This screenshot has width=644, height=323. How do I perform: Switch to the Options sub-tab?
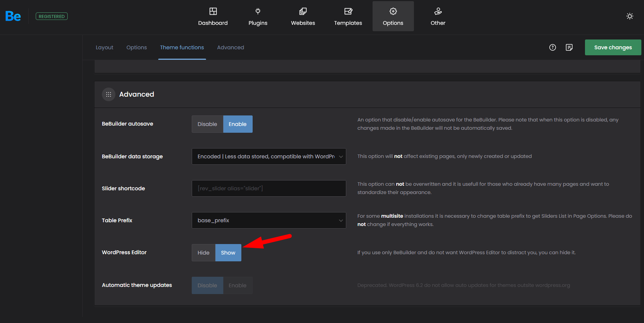click(x=136, y=47)
